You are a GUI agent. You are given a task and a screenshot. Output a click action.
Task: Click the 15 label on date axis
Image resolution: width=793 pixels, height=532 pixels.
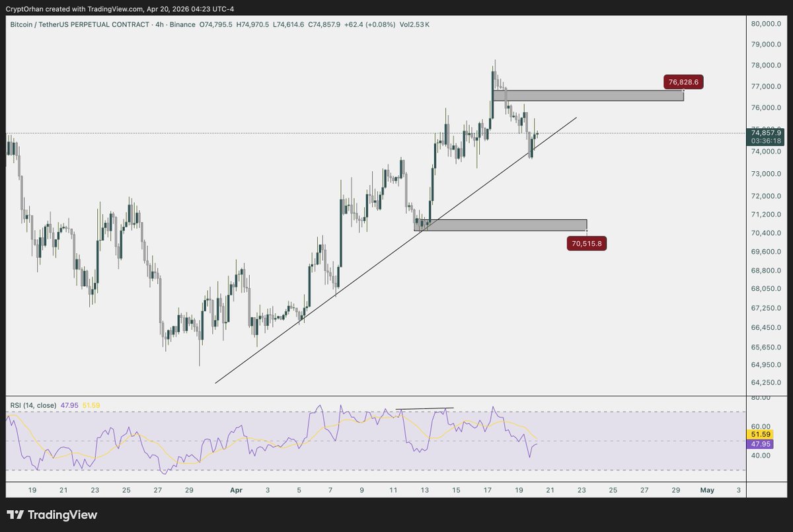456,490
